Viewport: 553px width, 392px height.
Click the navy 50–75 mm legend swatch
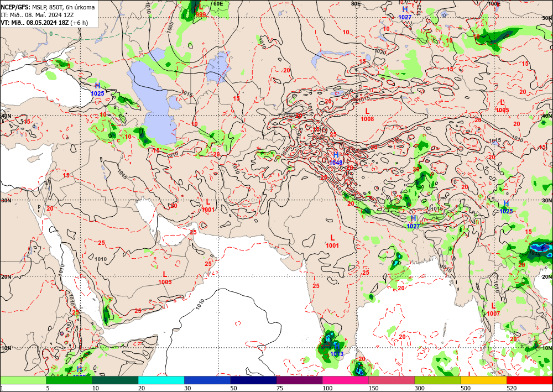253,380
